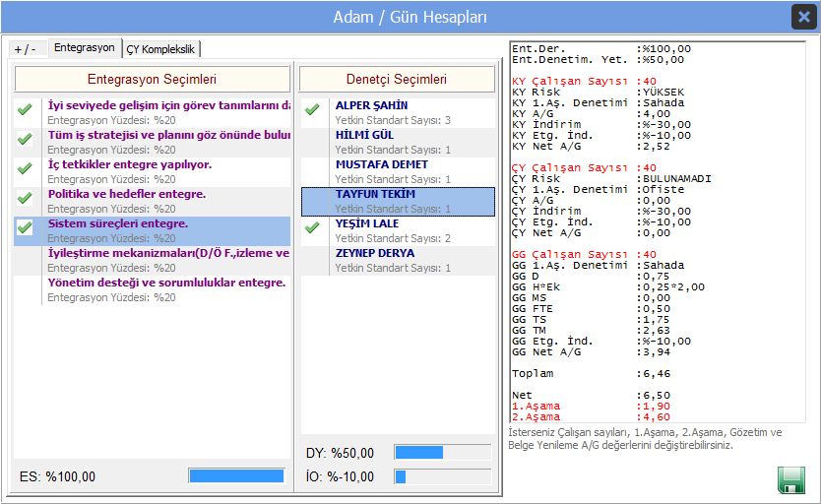Screen dimensions: 821x504
Task: Uncheck 'İç tetkikler entegre yapılıyor' item
Action: 25,168
